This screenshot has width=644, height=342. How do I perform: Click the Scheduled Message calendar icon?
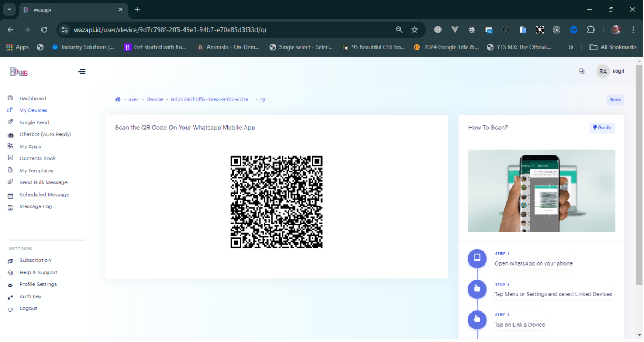(x=10, y=196)
